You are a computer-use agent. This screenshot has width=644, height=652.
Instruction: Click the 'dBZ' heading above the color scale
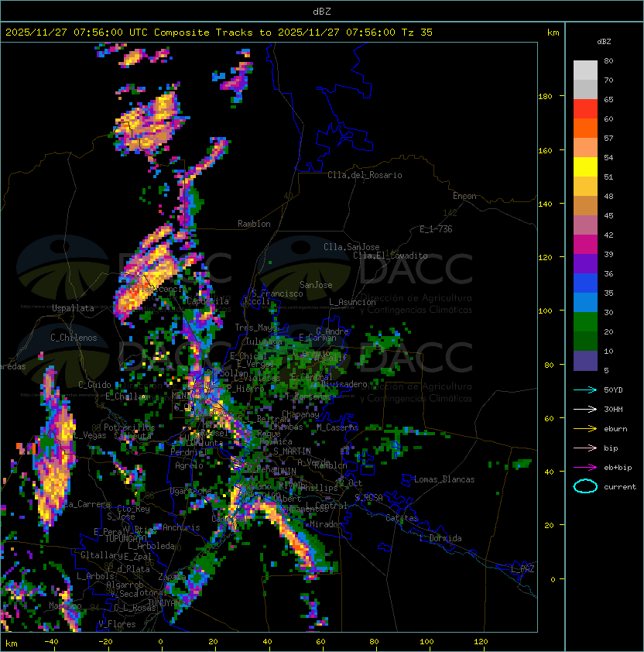[x=604, y=42]
